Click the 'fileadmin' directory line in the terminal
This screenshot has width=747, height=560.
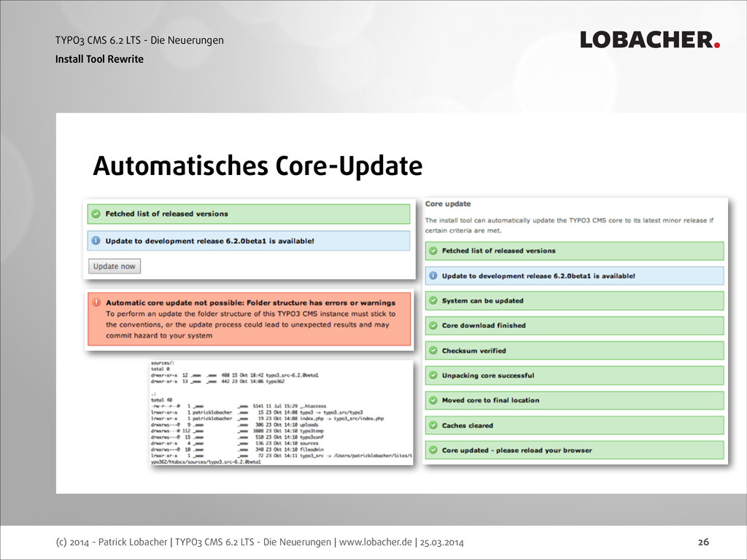pyautogui.click(x=237, y=449)
